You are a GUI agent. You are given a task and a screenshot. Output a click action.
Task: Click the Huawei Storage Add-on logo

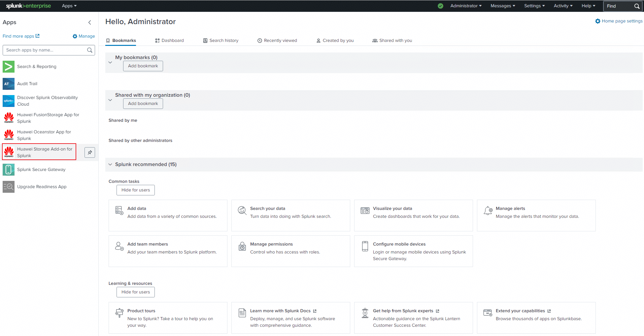pyautogui.click(x=9, y=152)
